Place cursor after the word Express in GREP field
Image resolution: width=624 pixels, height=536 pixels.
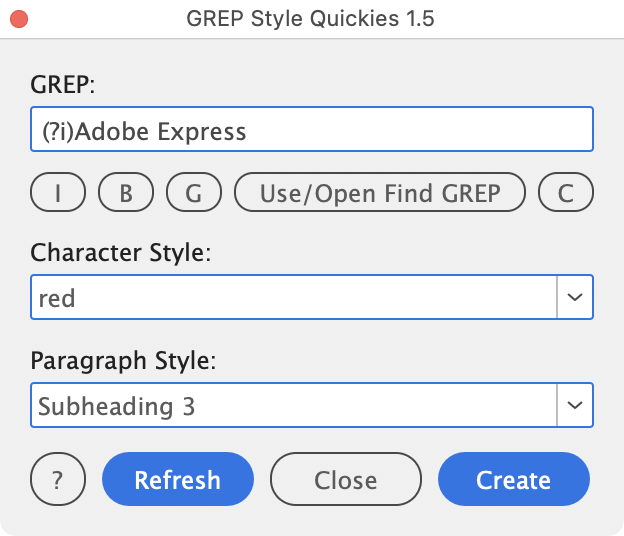coord(248,131)
